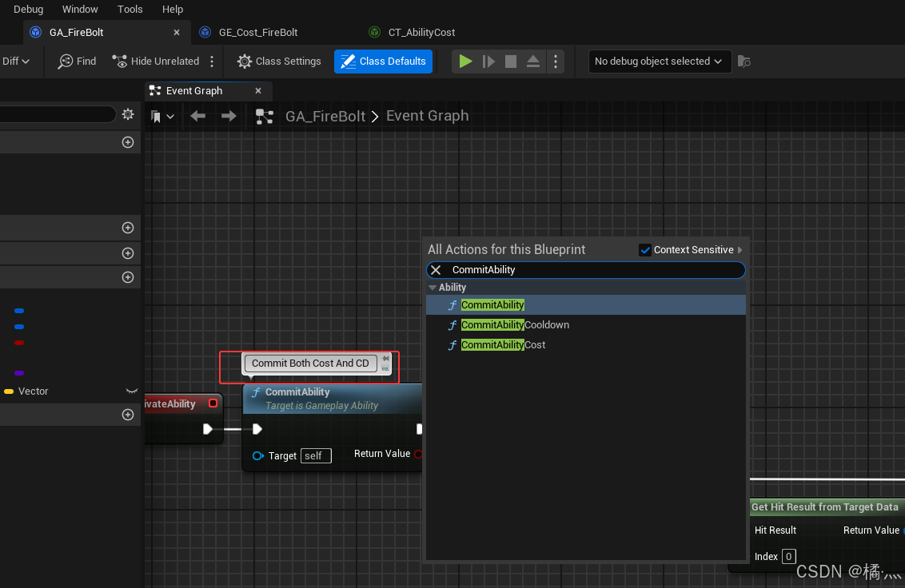Click the ActivateAbility red delegate pin
Screen dimensions: 905x588
point(213,403)
